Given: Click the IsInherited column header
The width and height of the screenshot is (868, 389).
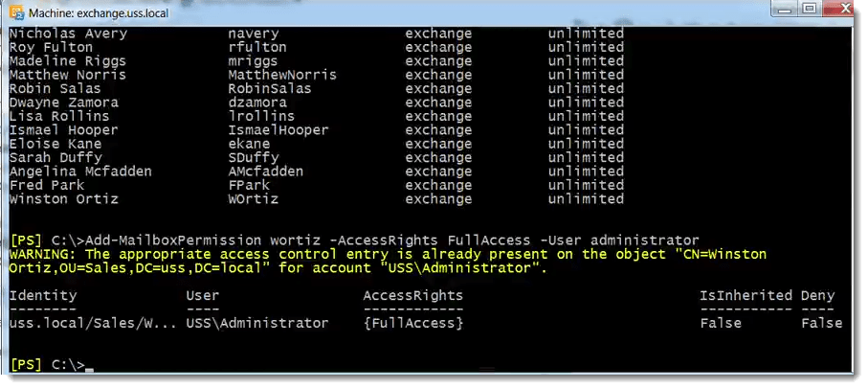Looking at the screenshot, I should (x=746, y=295).
